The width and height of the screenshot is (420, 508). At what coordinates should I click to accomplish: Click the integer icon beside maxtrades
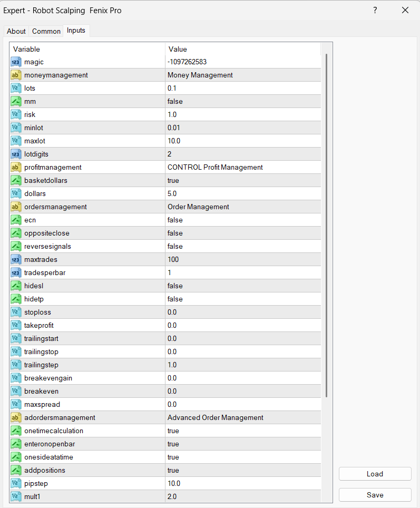coord(16,259)
